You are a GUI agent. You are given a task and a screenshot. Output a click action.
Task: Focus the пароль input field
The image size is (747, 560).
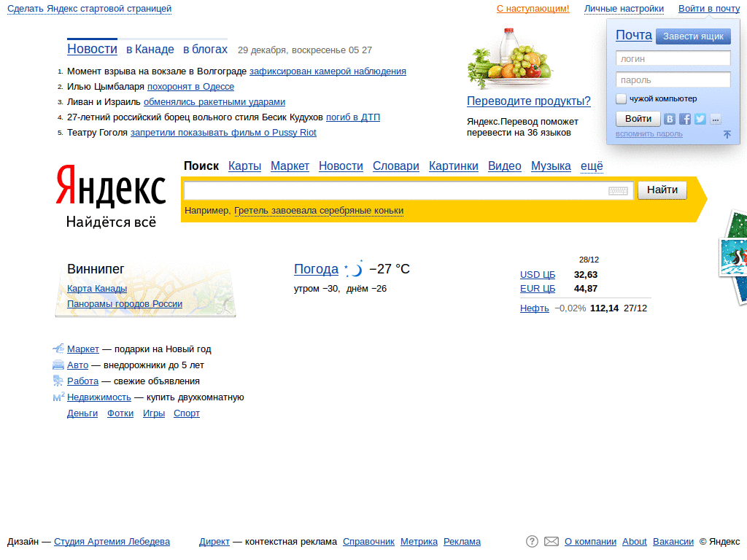pyautogui.click(x=673, y=79)
